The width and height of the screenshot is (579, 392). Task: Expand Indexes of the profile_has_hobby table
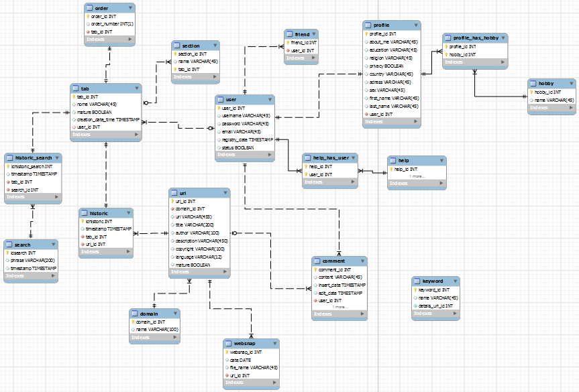pos(502,62)
